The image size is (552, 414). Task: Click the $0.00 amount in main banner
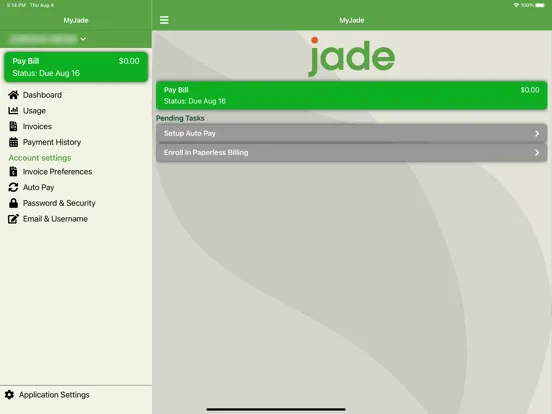(x=530, y=90)
